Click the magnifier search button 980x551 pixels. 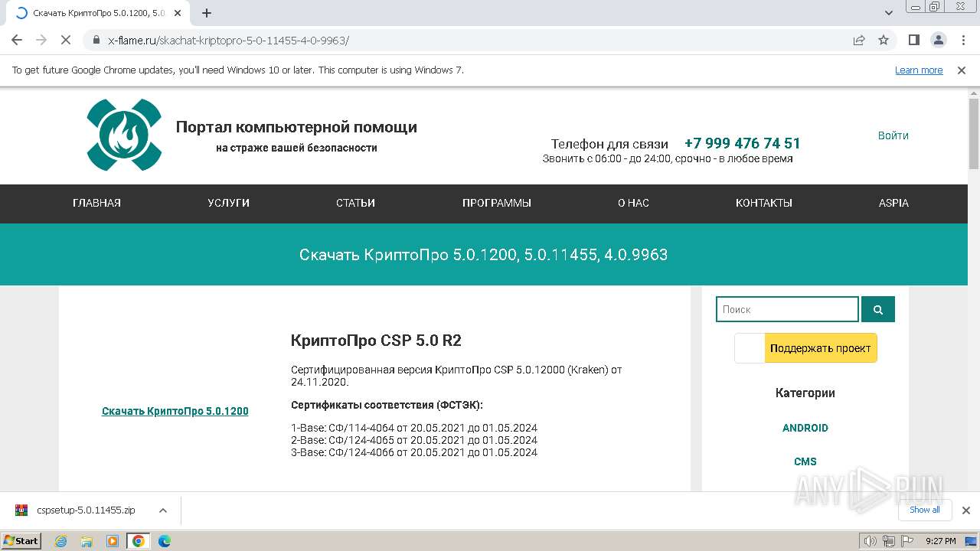pos(878,309)
